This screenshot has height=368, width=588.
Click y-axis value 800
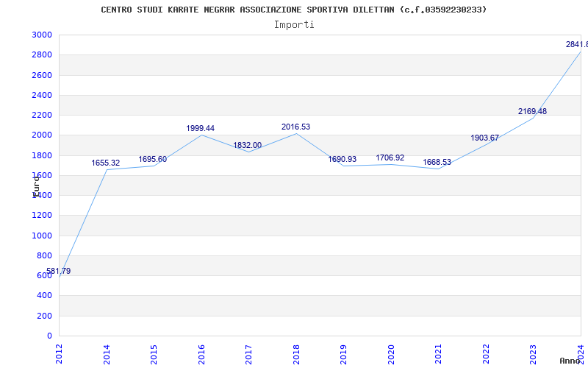tap(45, 255)
